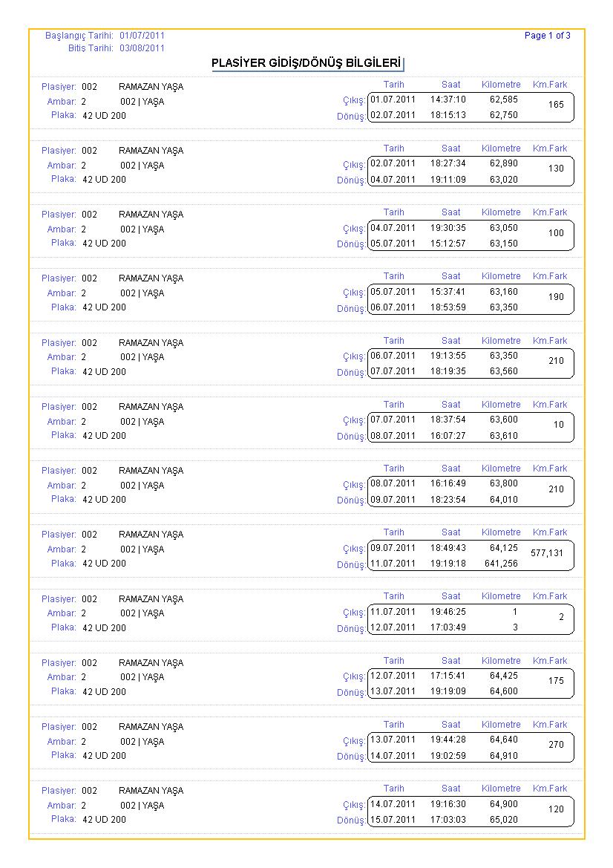
Task: Select kilometre value 62,890
Action: click(x=503, y=163)
